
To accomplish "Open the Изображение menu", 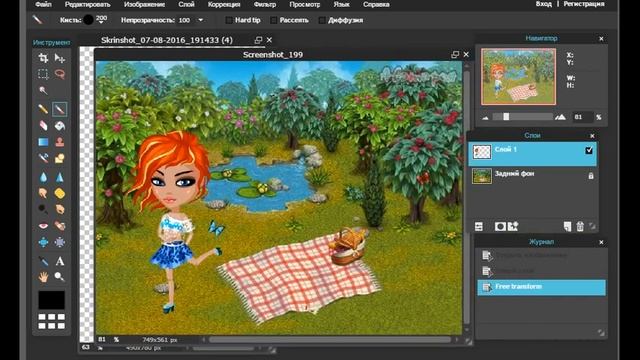I will (x=144, y=4).
